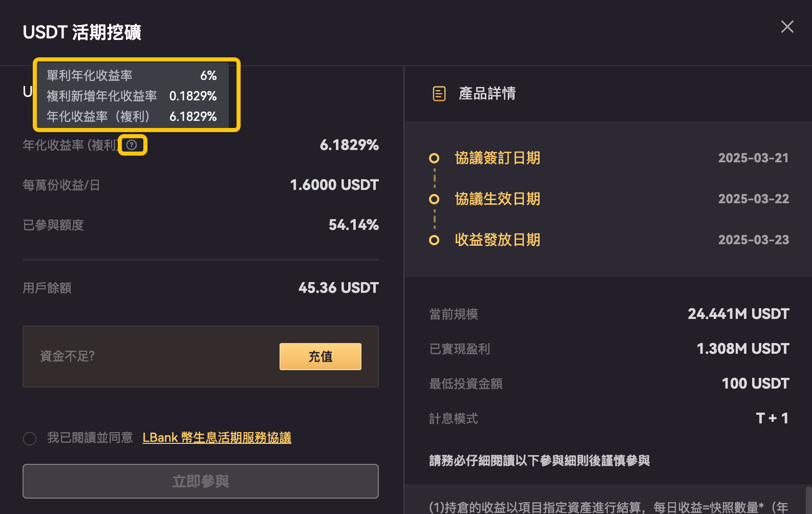
Task: Select the 收益發放日期 timeline label
Action: (x=497, y=240)
